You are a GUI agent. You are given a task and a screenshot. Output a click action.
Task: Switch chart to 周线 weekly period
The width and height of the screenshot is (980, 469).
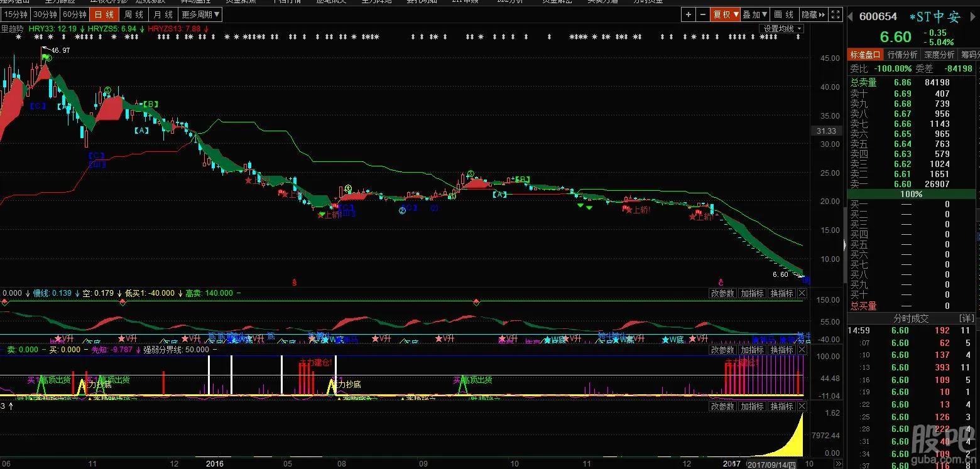pyautogui.click(x=133, y=14)
